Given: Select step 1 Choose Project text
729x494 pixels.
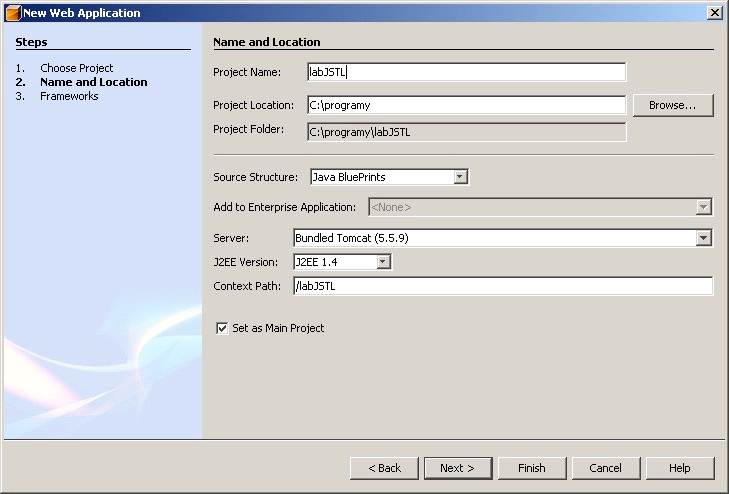Looking at the screenshot, I should click(76, 68).
